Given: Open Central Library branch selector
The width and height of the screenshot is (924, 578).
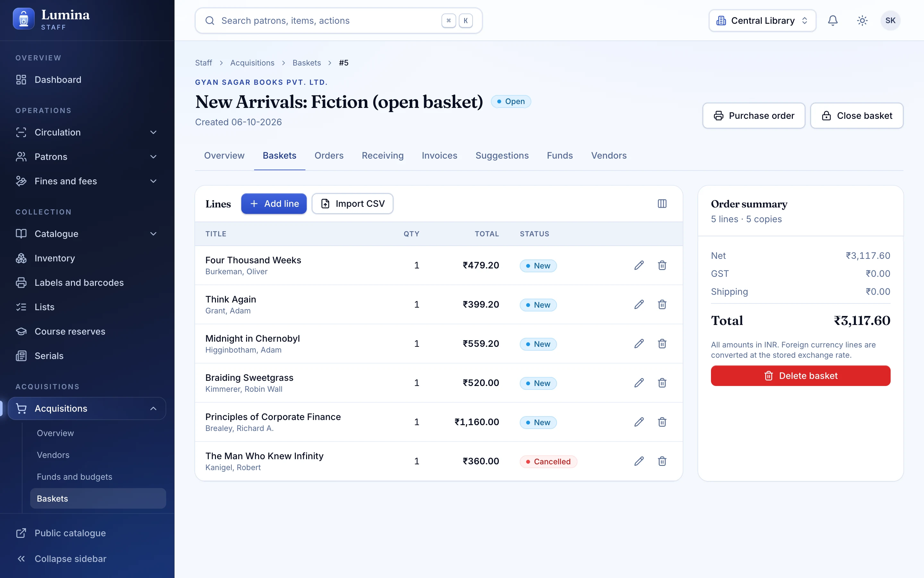Looking at the screenshot, I should point(762,21).
